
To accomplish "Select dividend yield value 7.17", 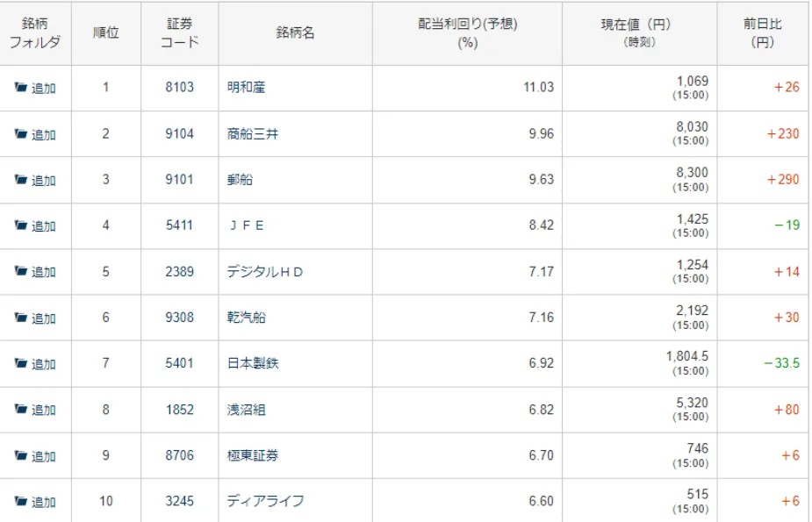I will 541,271.
